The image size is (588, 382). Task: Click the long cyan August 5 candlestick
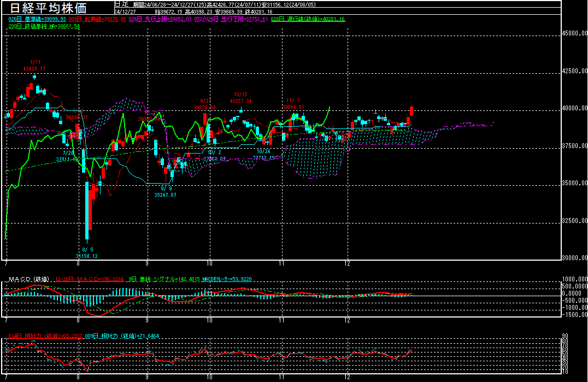coord(87,211)
